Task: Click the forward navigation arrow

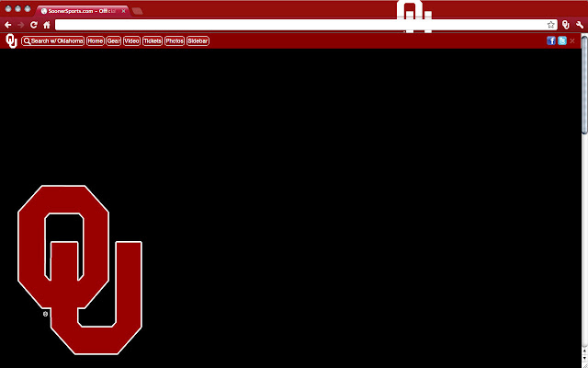Action: 20,25
